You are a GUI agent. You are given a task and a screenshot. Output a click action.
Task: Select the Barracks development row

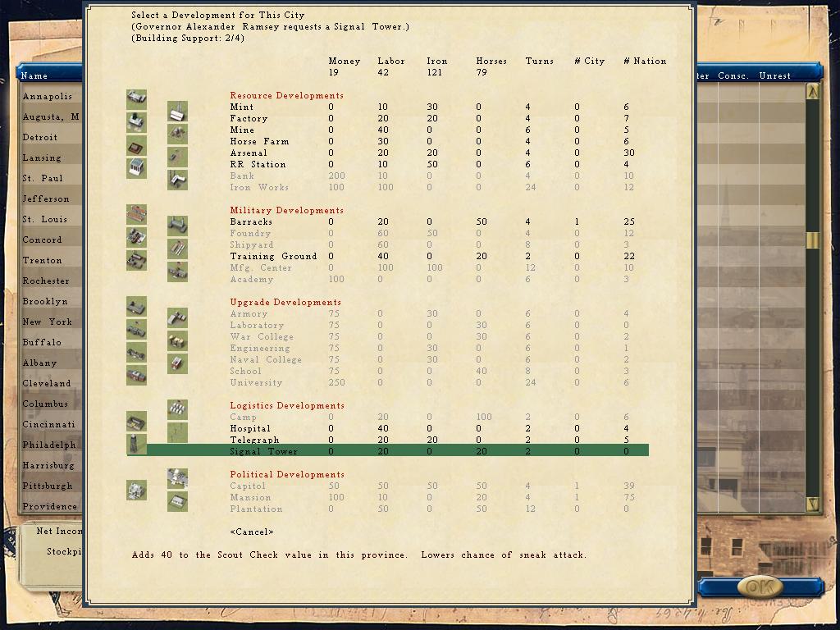(x=387, y=221)
